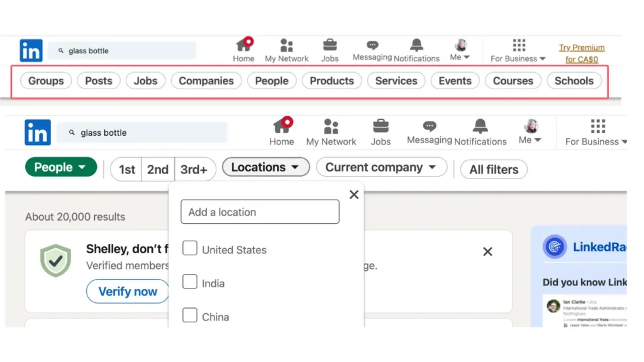Click the LinkedIn logo in the lower bar
The image size is (644, 362).
point(37,132)
